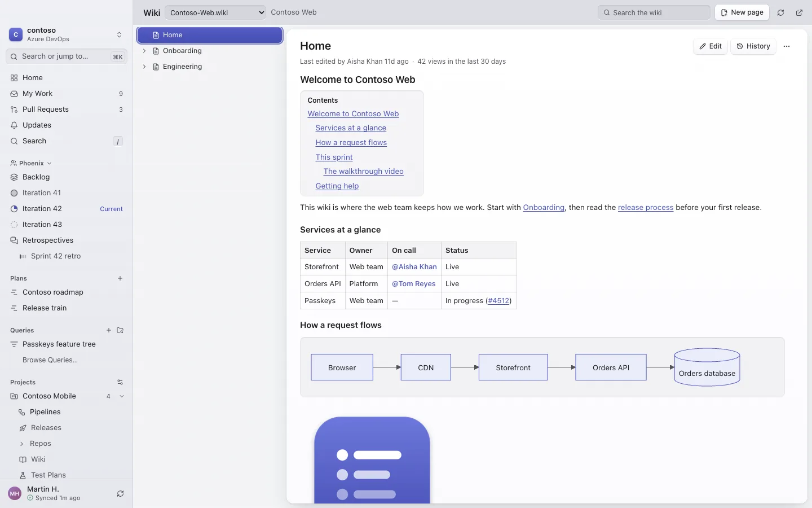Click the new query folder icon
This screenshot has height=508, width=812.
point(120,330)
